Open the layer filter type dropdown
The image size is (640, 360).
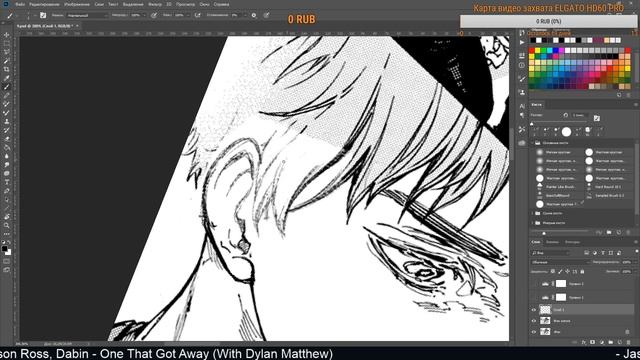point(550,253)
